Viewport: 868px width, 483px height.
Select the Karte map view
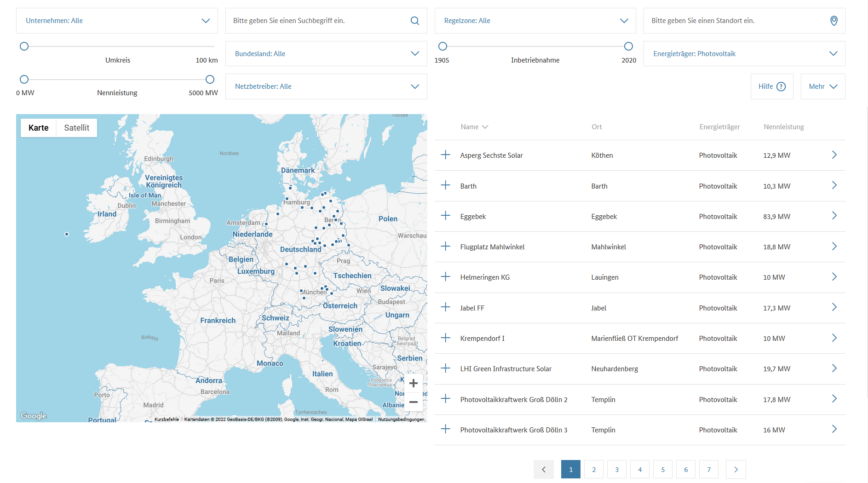[38, 128]
